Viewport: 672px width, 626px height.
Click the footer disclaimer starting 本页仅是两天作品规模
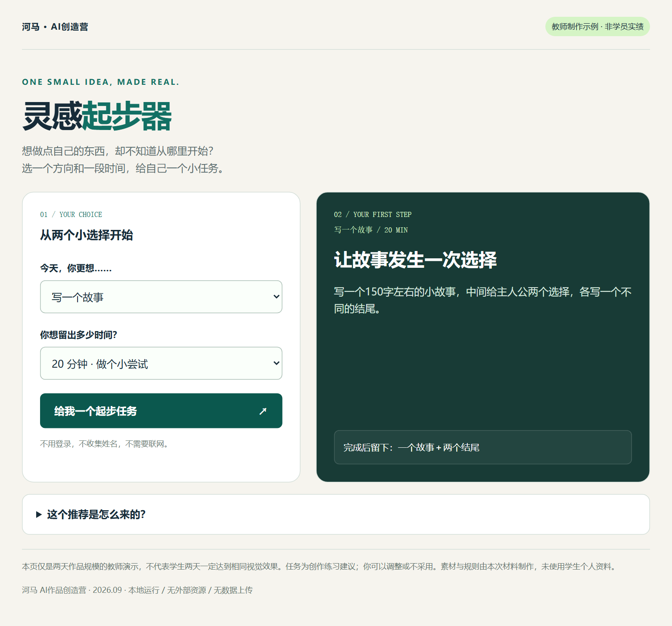click(320, 567)
